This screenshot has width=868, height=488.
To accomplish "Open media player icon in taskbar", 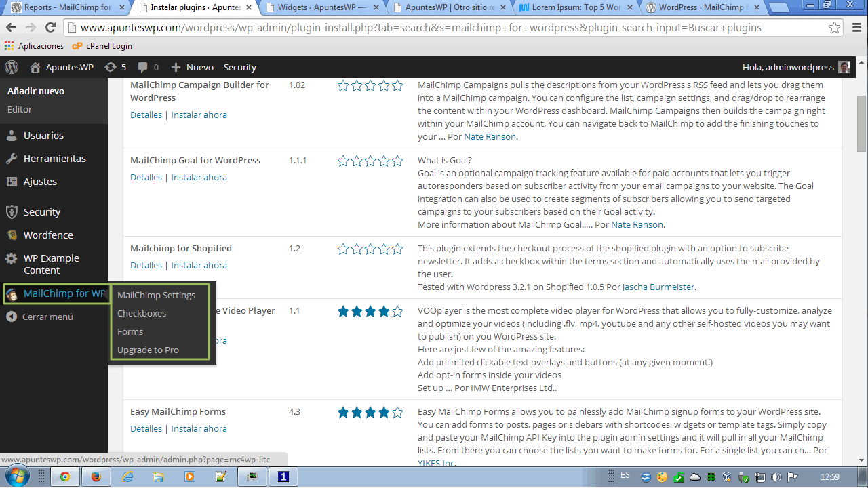I will [189, 476].
